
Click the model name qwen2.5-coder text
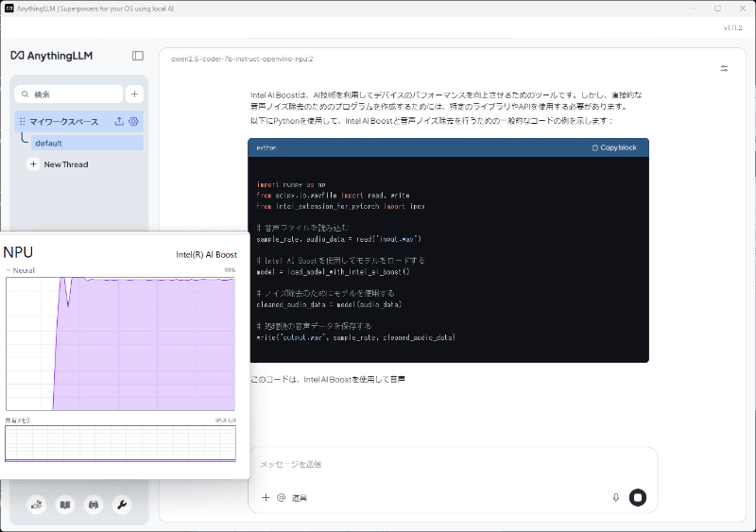coord(242,59)
